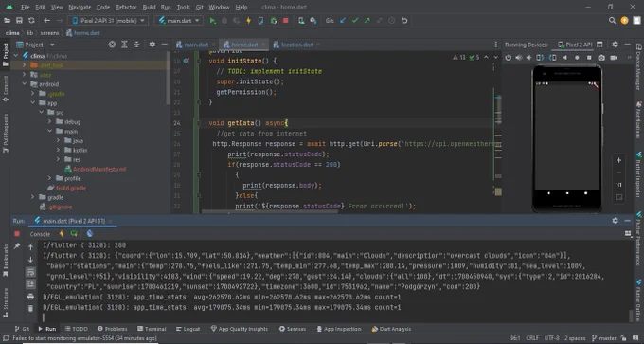Click the Select Opened File target icon in Project panel

click(112, 45)
